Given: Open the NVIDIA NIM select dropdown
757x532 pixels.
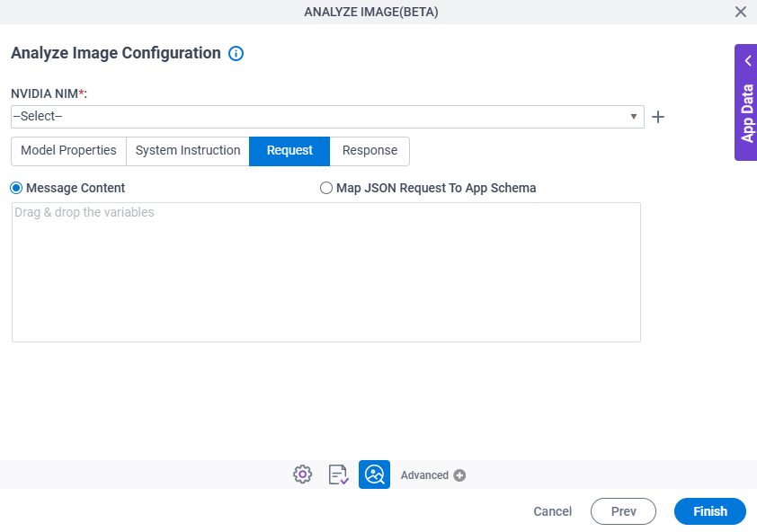Looking at the screenshot, I should 327,117.
